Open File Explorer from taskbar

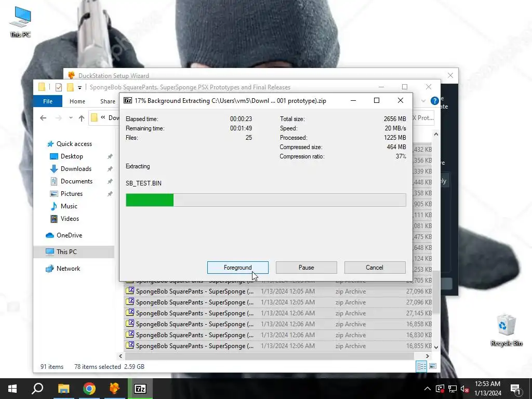pos(63,389)
